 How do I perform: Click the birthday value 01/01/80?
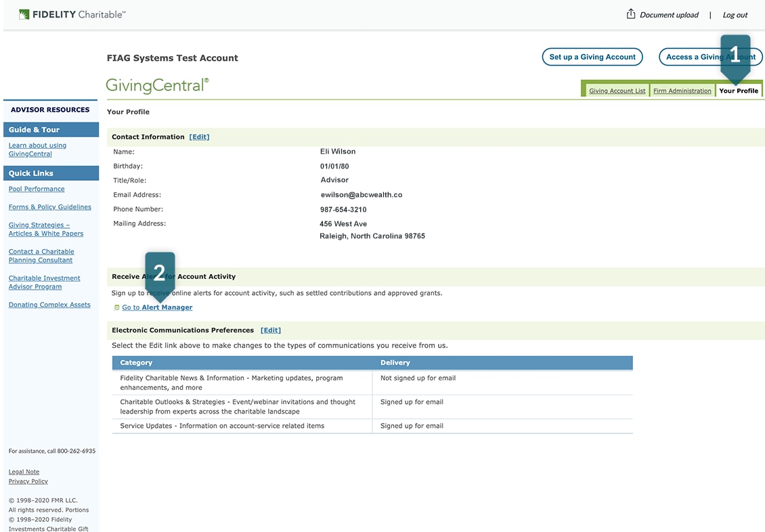click(x=334, y=167)
